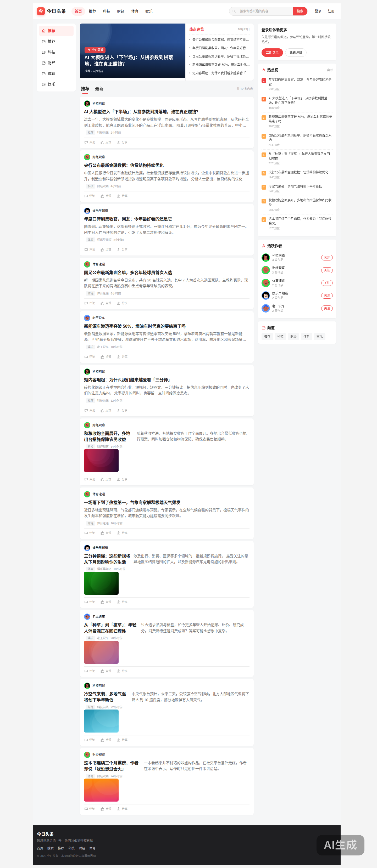The width and height of the screenshot is (377, 868).
Task: Select 体育 tag in 频道 panel
Action: pyautogui.click(x=306, y=336)
